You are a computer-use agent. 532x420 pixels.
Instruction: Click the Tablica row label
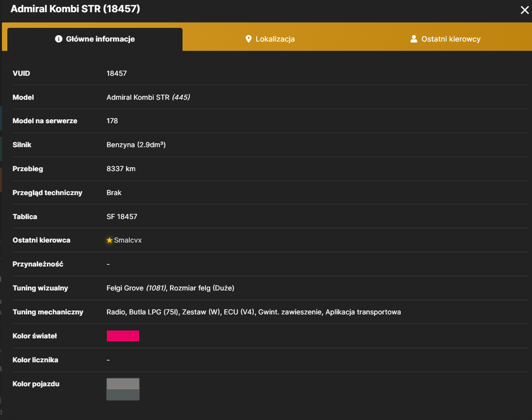coord(25,217)
